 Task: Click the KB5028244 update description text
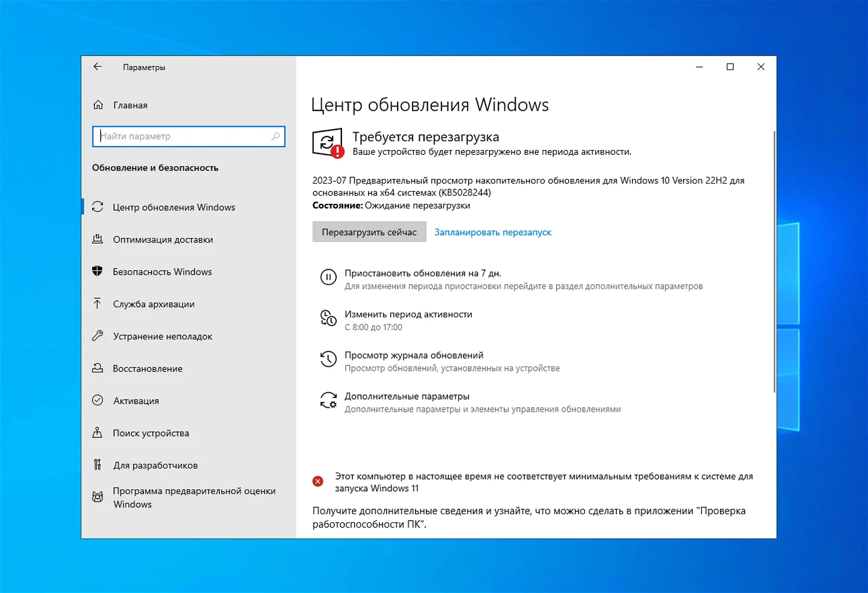528,186
